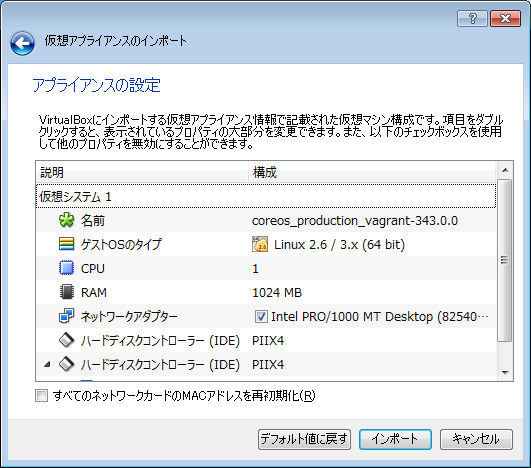Click the expandable ハードディスクコントローラー (IDE) row icon

point(66,364)
